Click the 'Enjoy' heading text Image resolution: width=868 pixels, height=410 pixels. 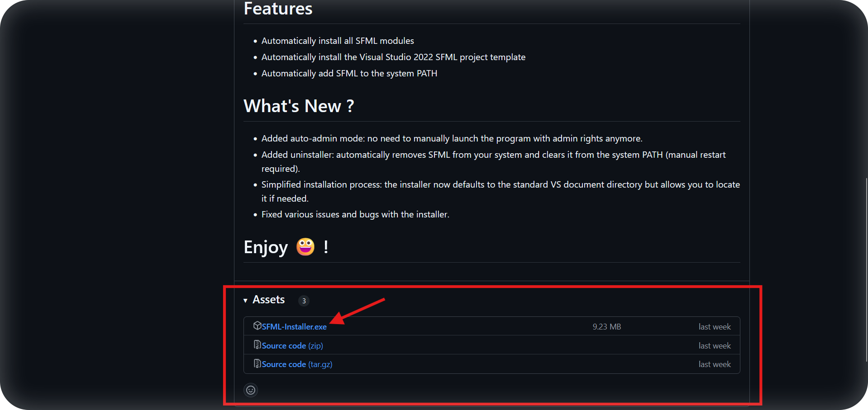266,247
